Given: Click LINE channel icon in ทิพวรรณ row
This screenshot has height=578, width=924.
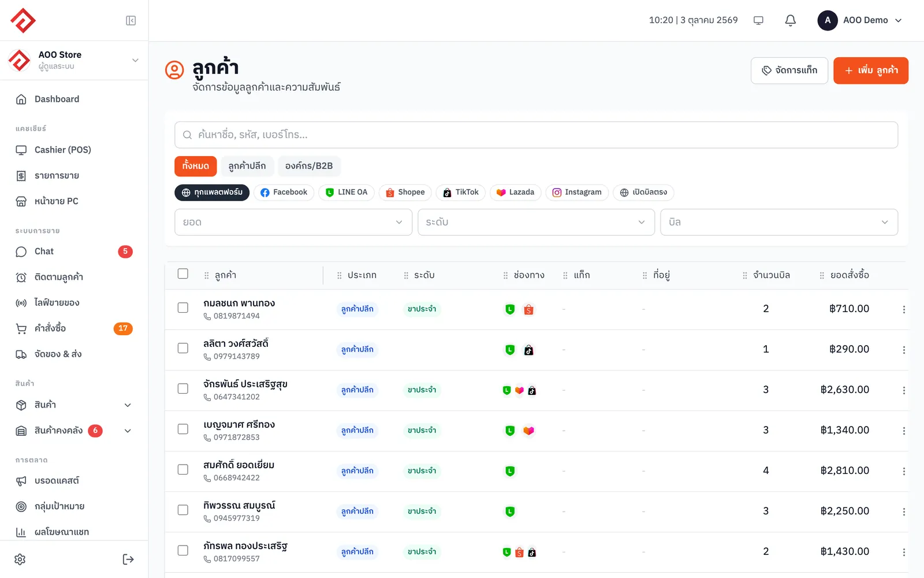Looking at the screenshot, I should 510,512.
